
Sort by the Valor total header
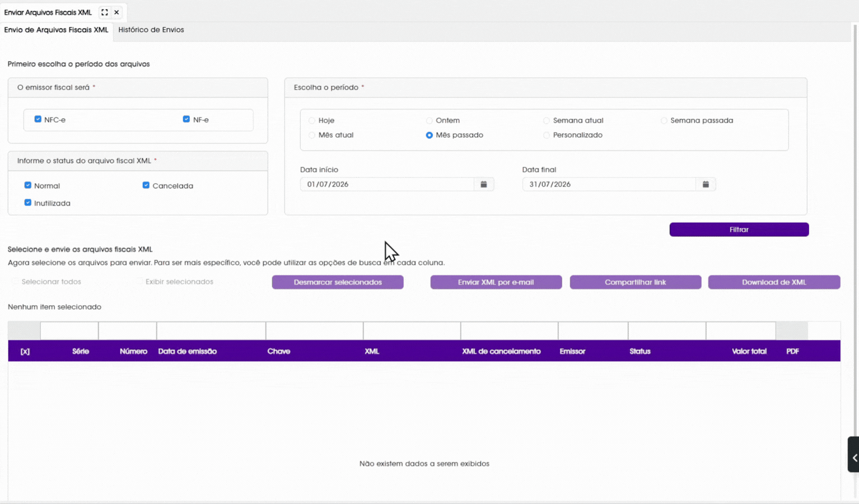click(x=749, y=351)
